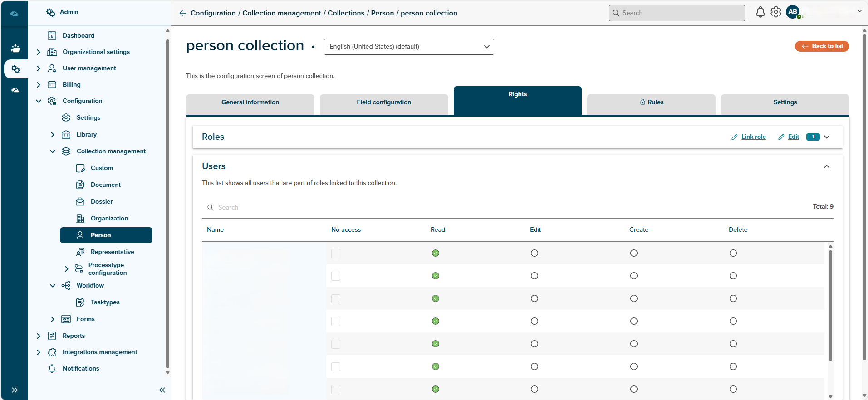The height and width of the screenshot is (400, 868).
Task: Click the back arrow beside breadcrumb
Action: [183, 13]
